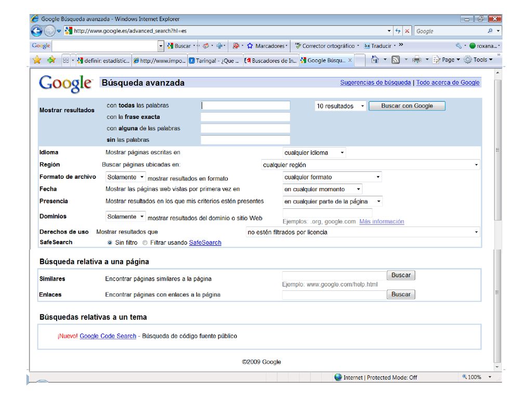Go back with the browser Back arrow
Image resolution: width=532 pixels, height=399 pixels.
(37, 31)
